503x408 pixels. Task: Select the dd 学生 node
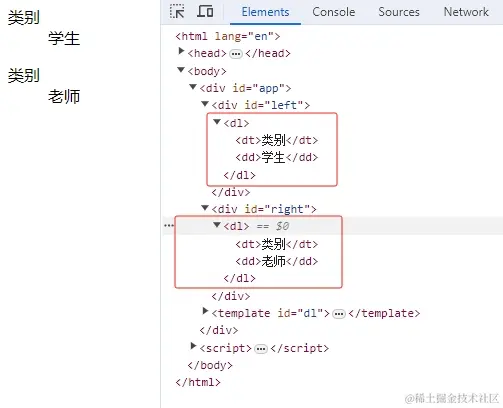tap(277, 157)
